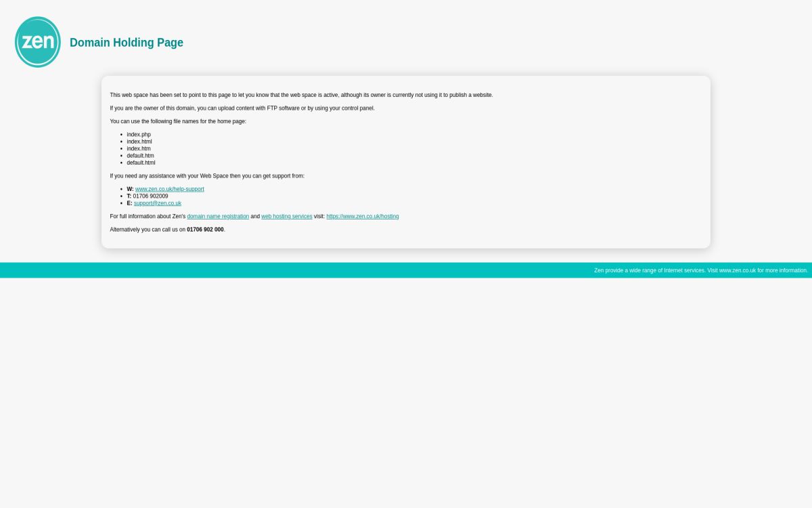The image size is (812, 508).
Task: Click the index.html file name
Action: [x=139, y=142]
